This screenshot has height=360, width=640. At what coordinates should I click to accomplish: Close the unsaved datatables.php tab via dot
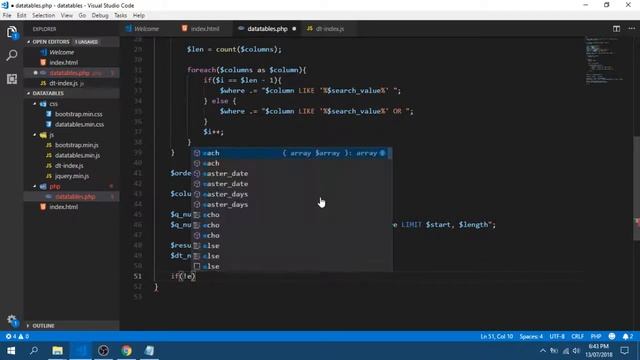click(294, 29)
